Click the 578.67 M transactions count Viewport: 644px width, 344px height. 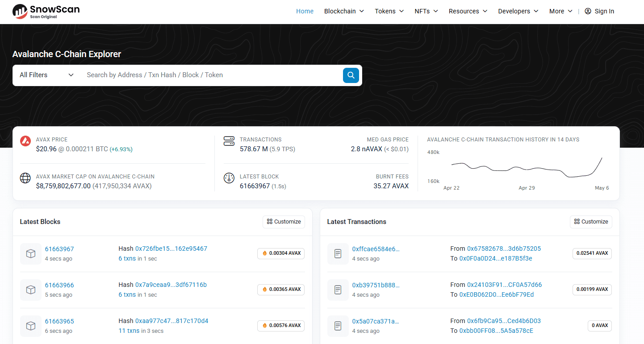pos(254,149)
